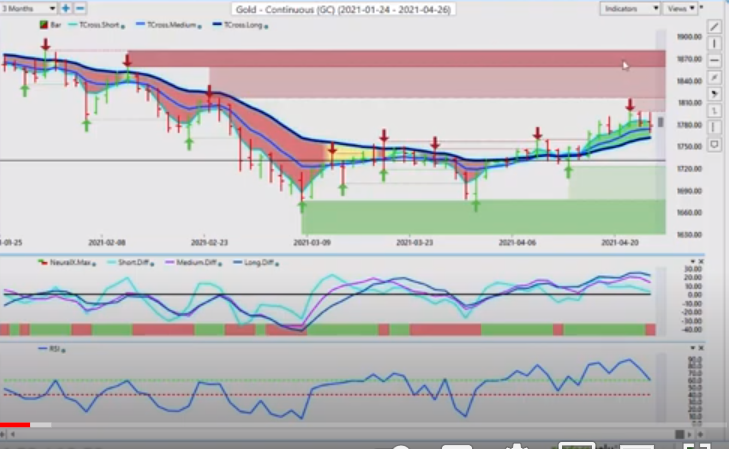The height and width of the screenshot is (449, 729).
Task: Click the scrollbar thumb at chart bottom
Action: (x=679, y=434)
